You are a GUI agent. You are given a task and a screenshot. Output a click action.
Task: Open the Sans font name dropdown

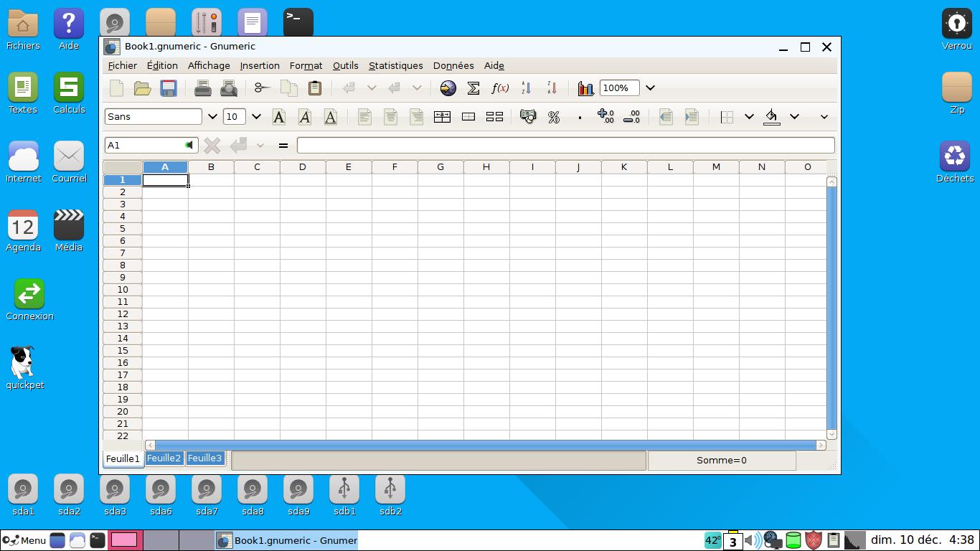(x=212, y=116)
